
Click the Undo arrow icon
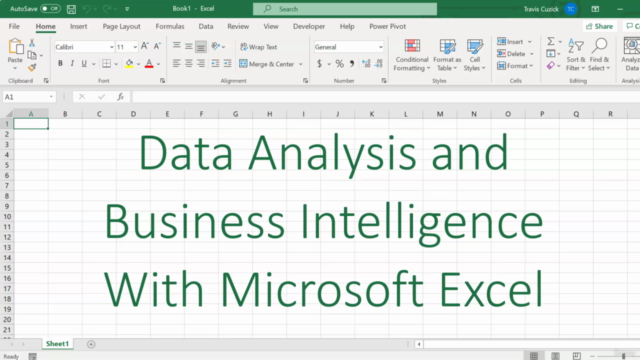pos(86,9)
